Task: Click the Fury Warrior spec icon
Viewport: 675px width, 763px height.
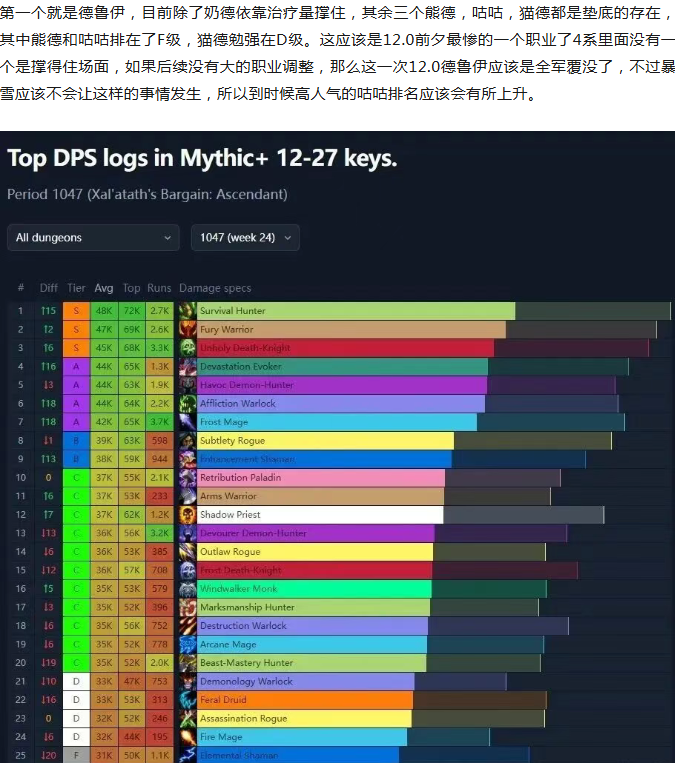Action: click(x=187, y=329)
